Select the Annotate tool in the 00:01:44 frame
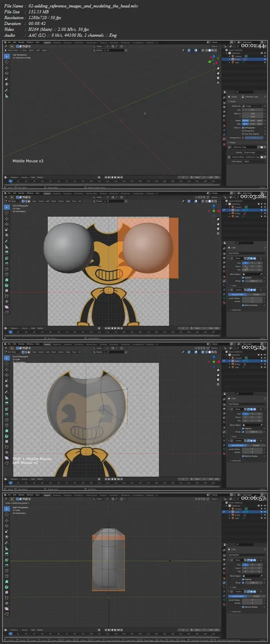 click(x=7, y=90)
